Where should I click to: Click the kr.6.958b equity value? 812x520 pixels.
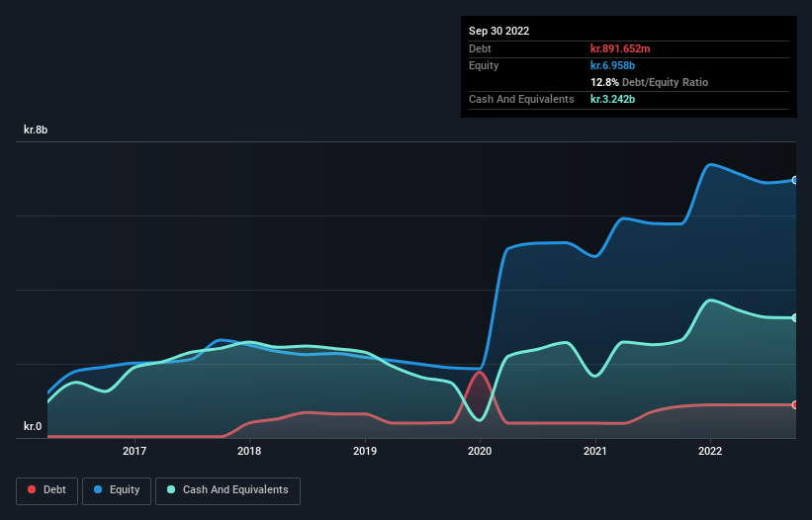(612, 65)
